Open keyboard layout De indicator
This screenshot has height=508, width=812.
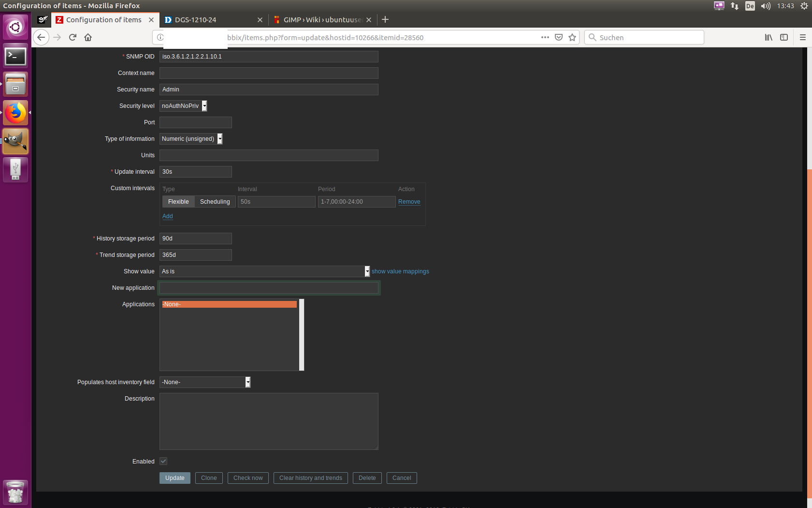[x=750, y=6]
